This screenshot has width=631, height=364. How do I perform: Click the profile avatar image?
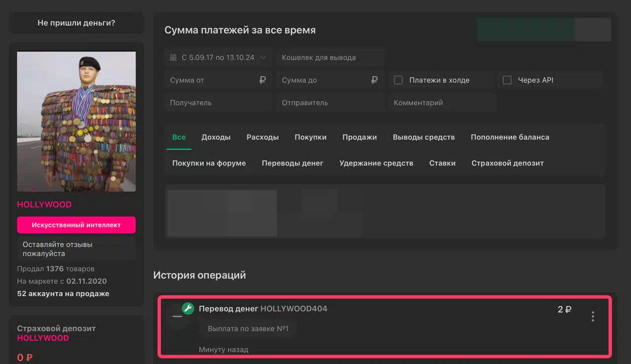pos(76,121)
